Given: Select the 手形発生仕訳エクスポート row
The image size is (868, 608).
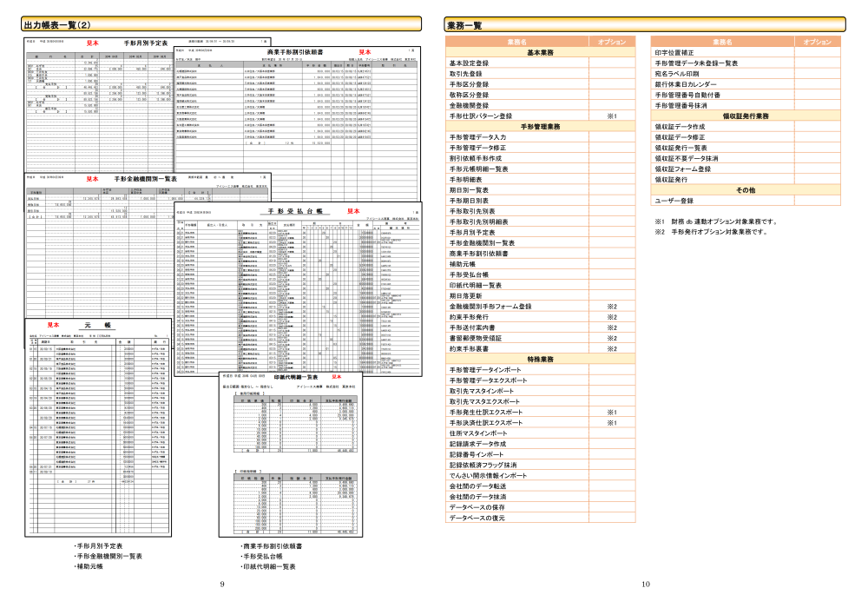Looking at the screenshot, I should pos(540,412).
